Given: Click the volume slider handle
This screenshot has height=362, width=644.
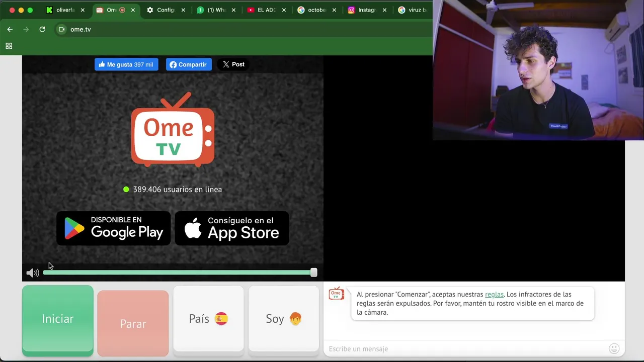Looking at the screenshot, I should (x=314, y=273).
